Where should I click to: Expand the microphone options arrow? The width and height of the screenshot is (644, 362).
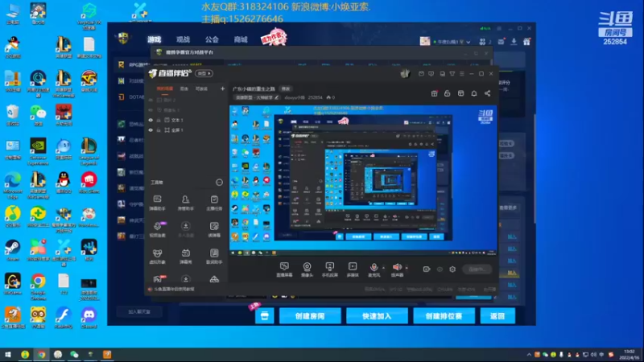click(384, 268)
